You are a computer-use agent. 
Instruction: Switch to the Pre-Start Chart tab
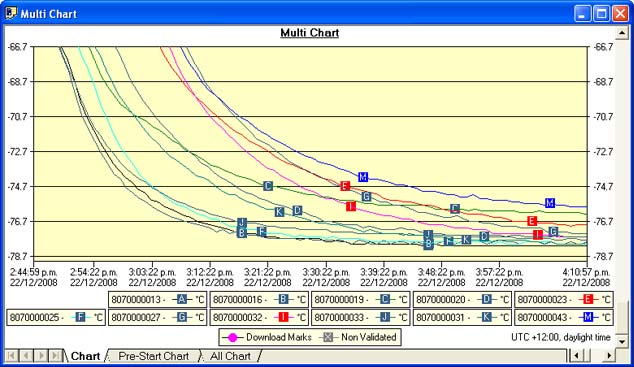pyautogui.click(x=153, y=356)
